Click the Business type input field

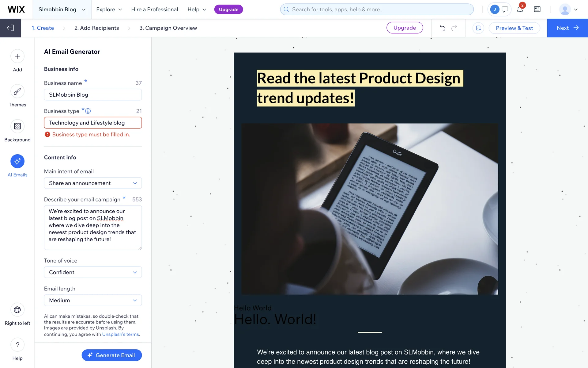93,123
